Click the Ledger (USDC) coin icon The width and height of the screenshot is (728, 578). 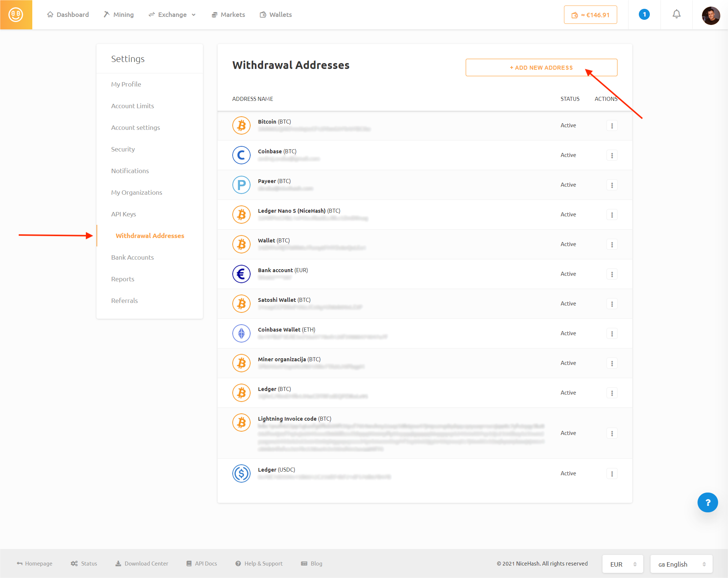tap(241, 473)
